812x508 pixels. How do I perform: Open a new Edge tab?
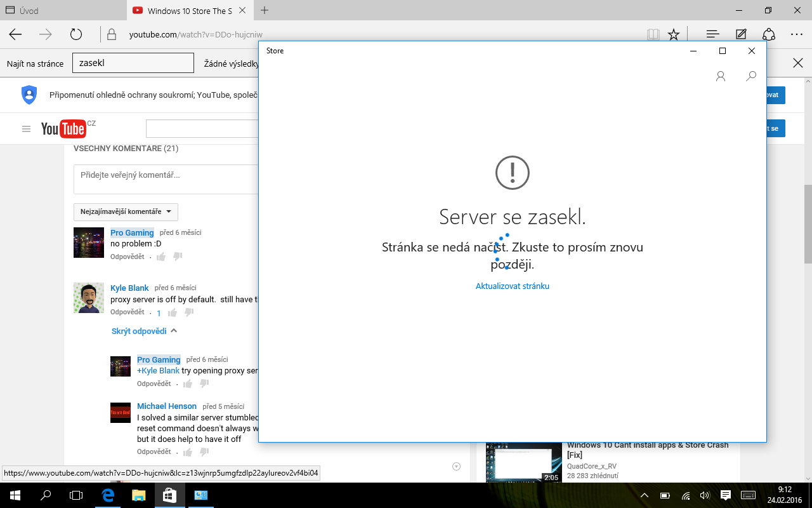coord(265,11)
